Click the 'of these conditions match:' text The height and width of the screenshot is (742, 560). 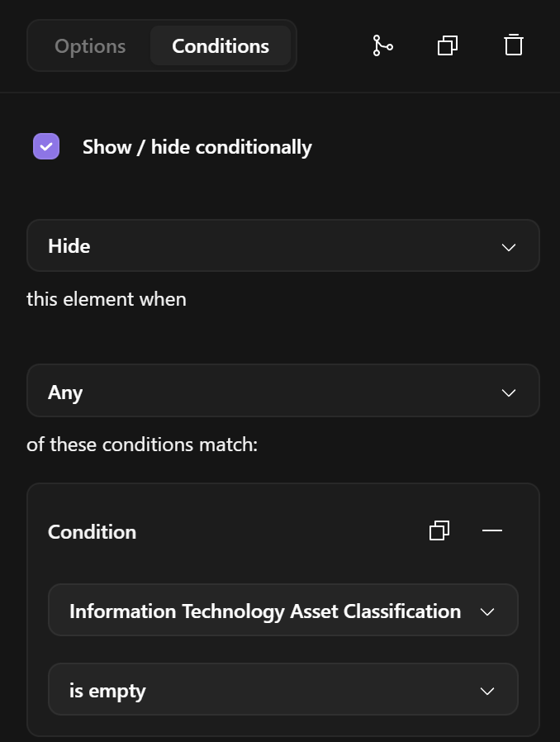coord(142,445)
